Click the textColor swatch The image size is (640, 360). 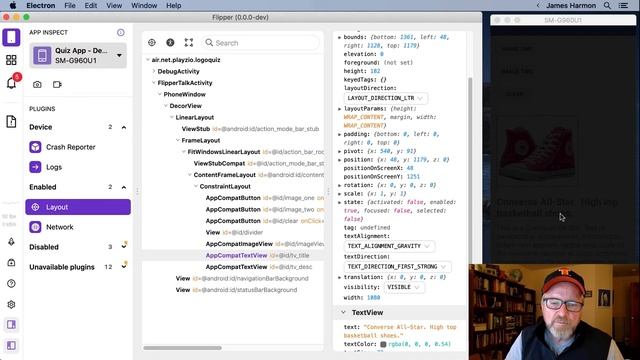pos(383,344)
